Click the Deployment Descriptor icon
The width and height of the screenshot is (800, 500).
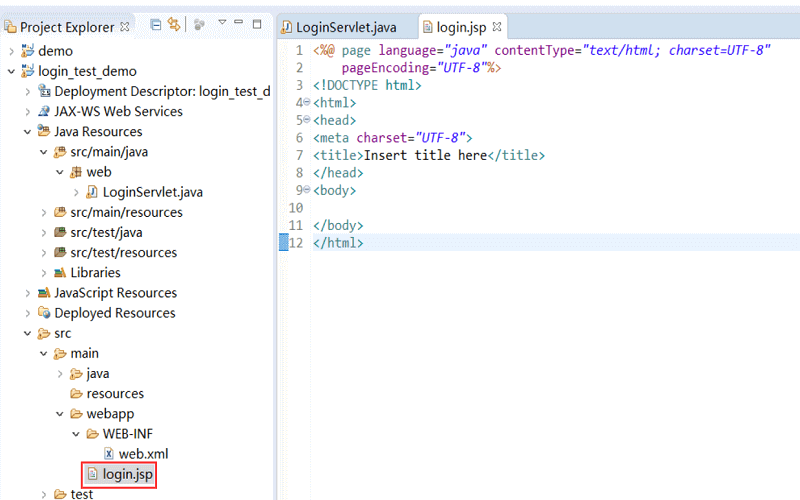44,91
